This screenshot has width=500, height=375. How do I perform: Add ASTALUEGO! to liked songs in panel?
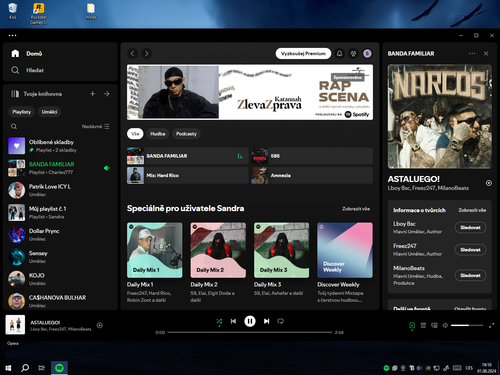489,183
